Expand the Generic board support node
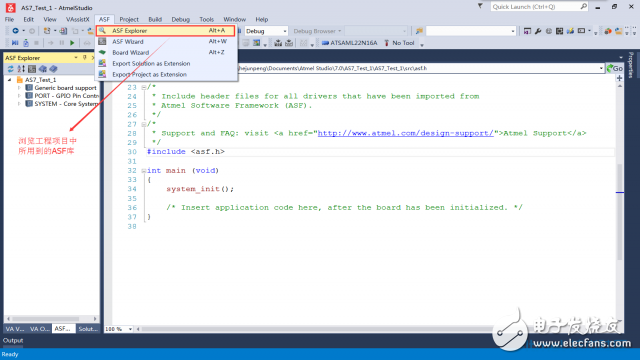 point(19,88)
